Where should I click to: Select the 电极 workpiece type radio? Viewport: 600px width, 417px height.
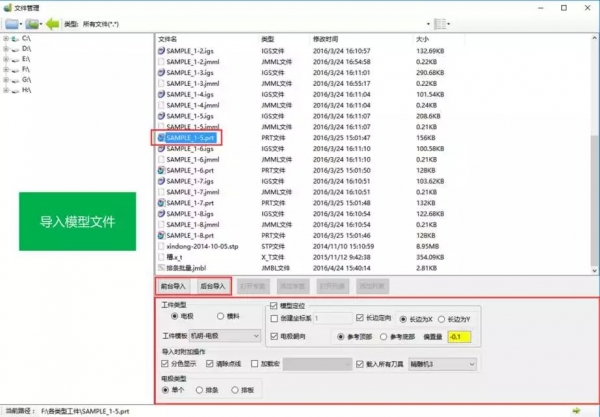click(175, 316)
